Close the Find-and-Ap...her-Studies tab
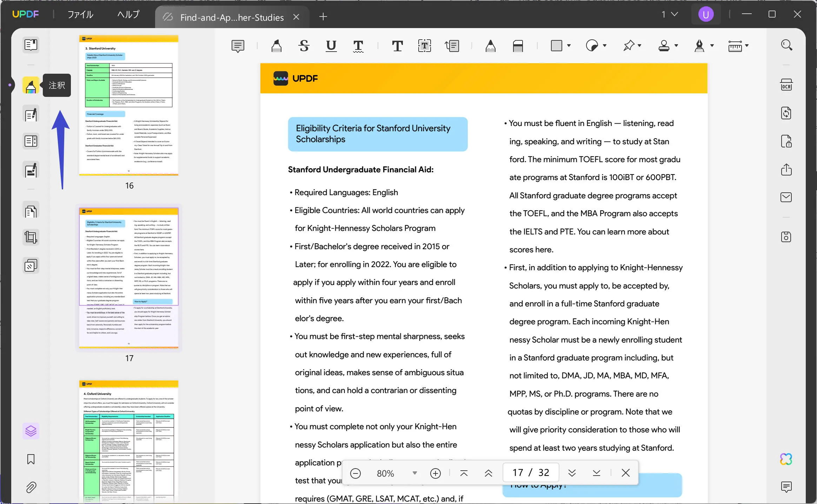This screenshot has height=504, width=817. coord(296,17)
